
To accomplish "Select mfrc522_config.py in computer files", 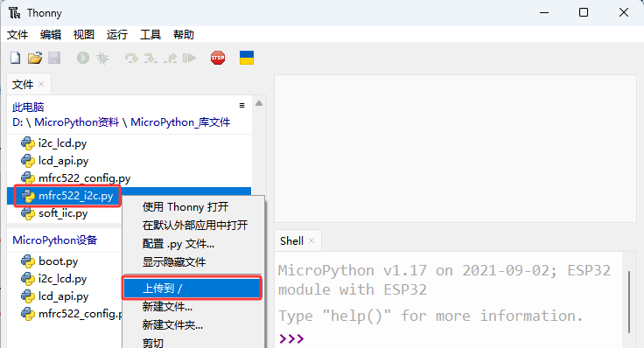I will point(84,178).
